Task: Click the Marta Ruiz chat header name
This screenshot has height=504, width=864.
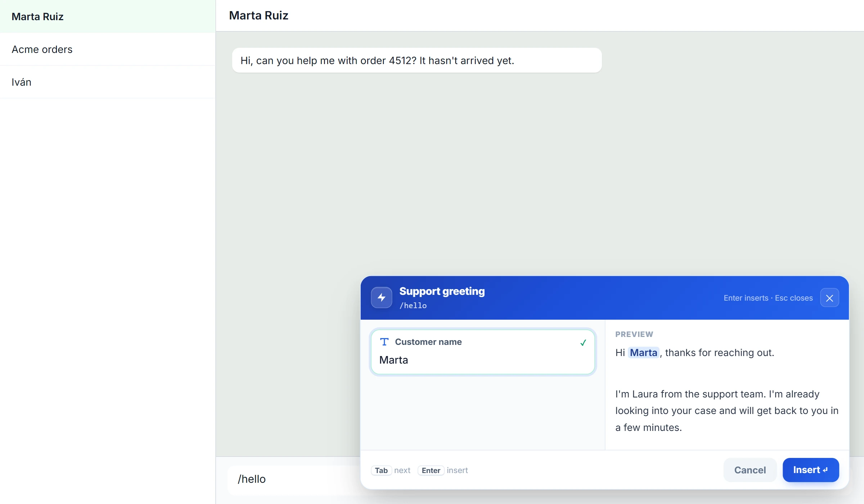Action: click(x=258, y=15)
